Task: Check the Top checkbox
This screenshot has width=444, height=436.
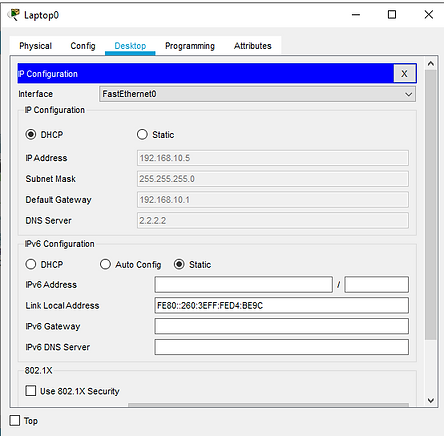Action: pyautogui.click(x=15, y=420)
